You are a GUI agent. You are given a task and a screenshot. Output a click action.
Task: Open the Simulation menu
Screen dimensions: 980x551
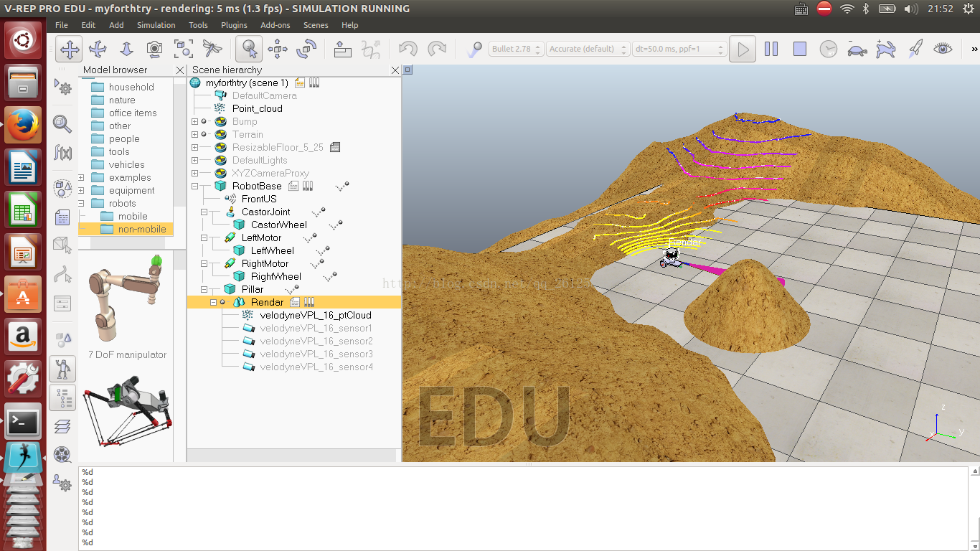pos(156,25)
